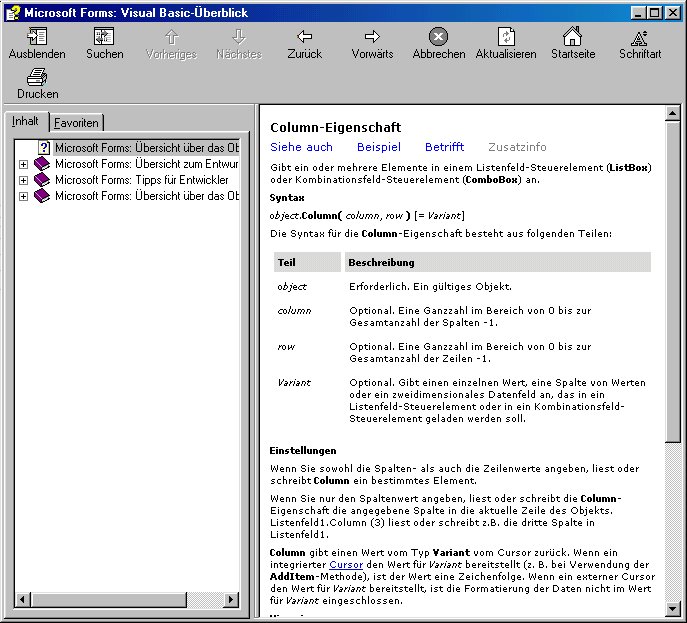
Task: Select the first Übersicht über das Ob topic
Action: [147, 148]
